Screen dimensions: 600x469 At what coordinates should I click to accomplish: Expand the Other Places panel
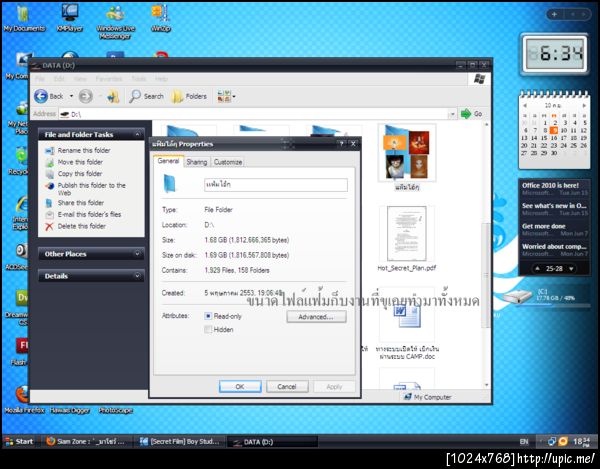coord(137,254)
